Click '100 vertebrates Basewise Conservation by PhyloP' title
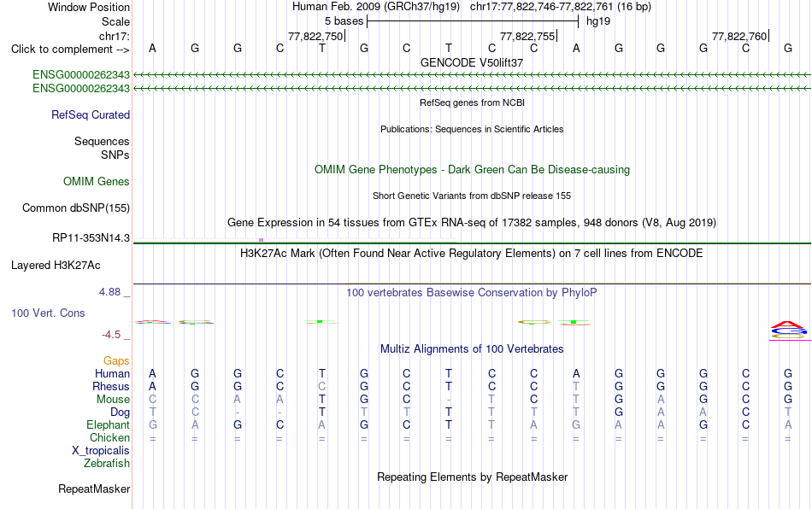812x509 pixels. point(472,292)
